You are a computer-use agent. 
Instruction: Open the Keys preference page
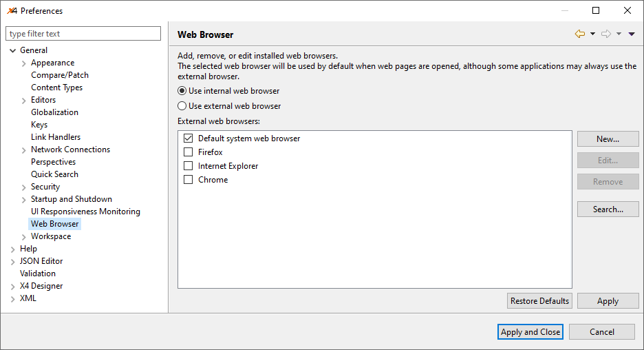pyautogui.click(x=39, y=125)
